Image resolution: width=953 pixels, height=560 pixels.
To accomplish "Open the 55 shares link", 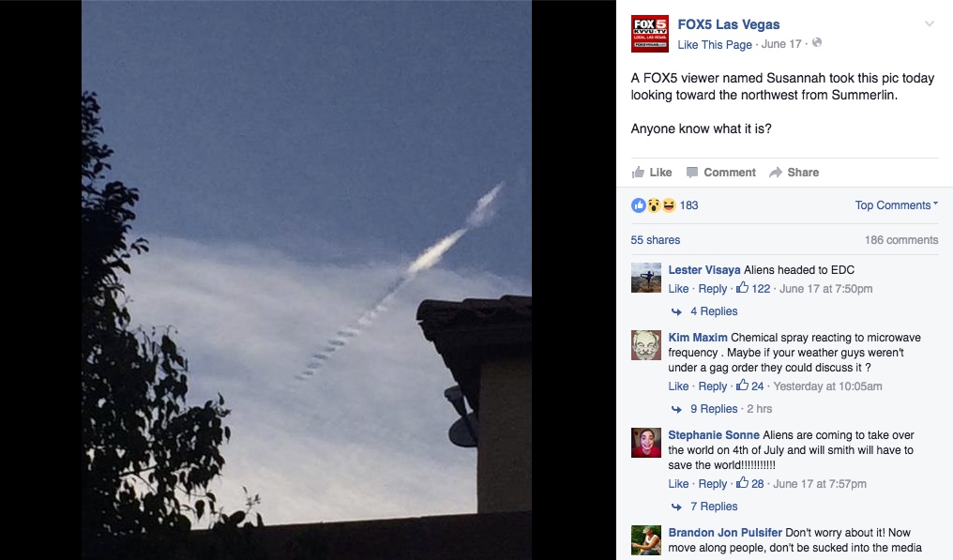I will (x=655, y=240).
